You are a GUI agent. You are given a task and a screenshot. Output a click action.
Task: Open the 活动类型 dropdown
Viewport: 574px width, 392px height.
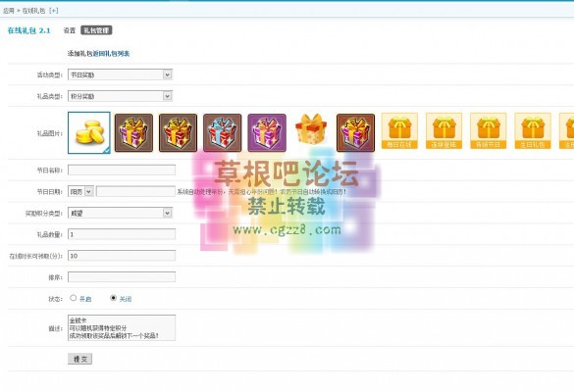point(120,74)
